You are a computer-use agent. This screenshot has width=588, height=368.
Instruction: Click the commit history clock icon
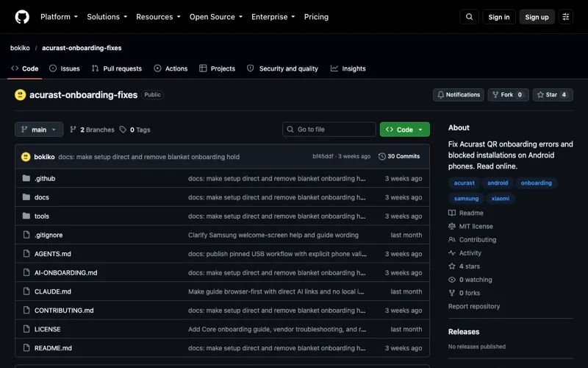(x=381, y=156)
